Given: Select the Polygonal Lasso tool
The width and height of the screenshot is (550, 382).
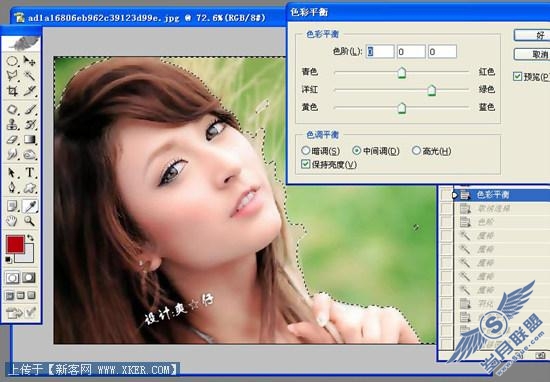Looking at the screenshot, I should click(12, 75).
